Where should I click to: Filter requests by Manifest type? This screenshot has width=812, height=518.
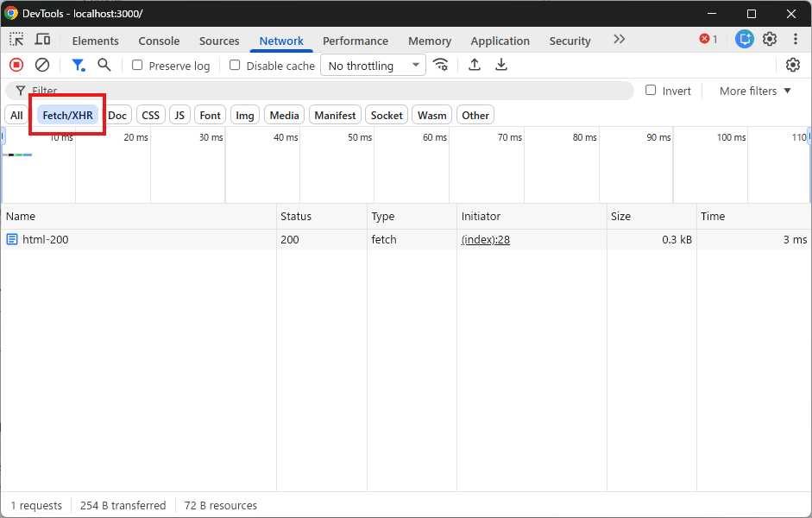coord(335,115)
